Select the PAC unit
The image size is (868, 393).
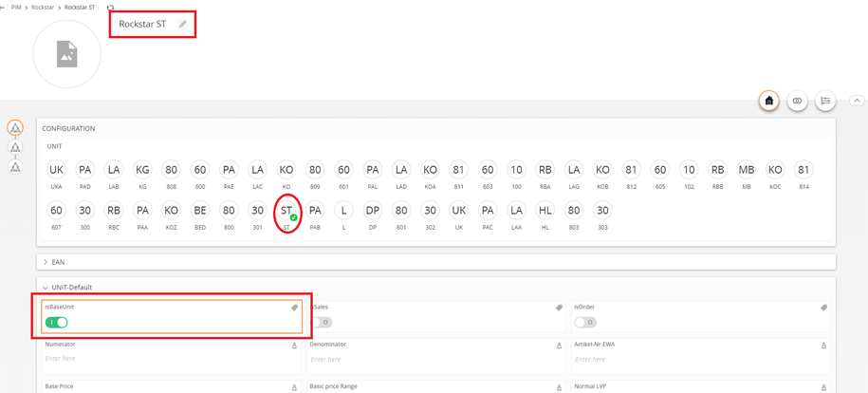(488, 211)
